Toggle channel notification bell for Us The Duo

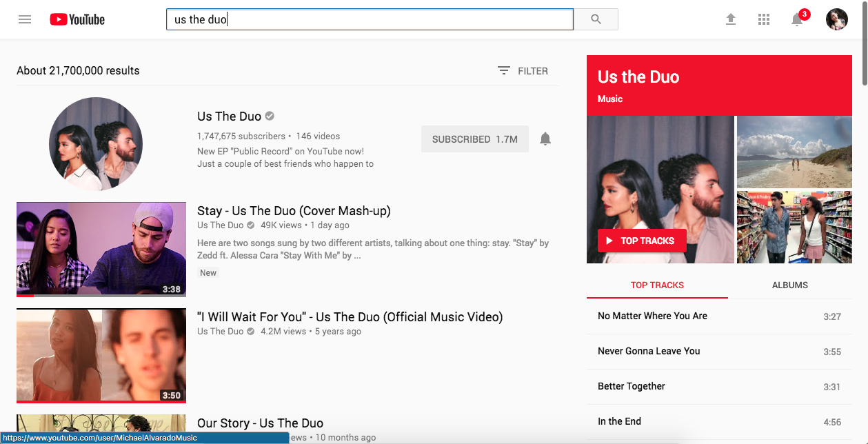545,139
